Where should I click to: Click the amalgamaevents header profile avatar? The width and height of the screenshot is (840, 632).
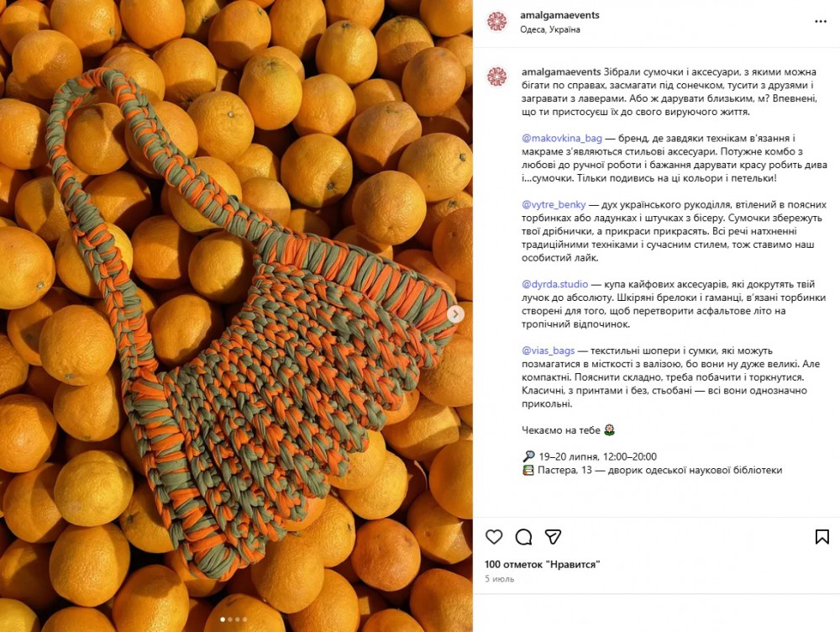click(496, 22)
